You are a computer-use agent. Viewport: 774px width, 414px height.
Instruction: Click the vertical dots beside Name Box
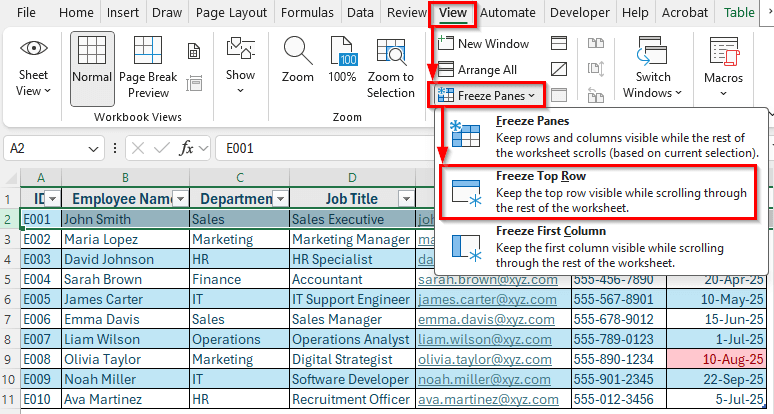click(x=115, y=148)
